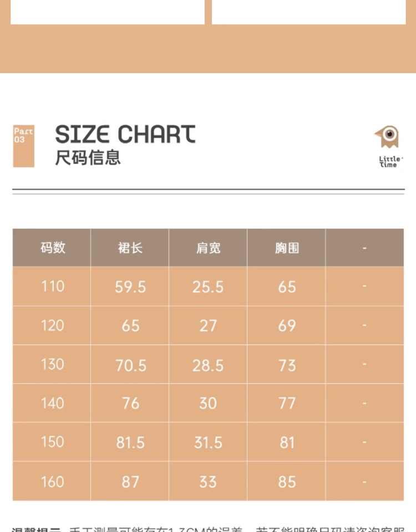This screenshot has width=416, height=532.
Task: Click the SIZE CHART heading
Action: [x=125, y=135]
